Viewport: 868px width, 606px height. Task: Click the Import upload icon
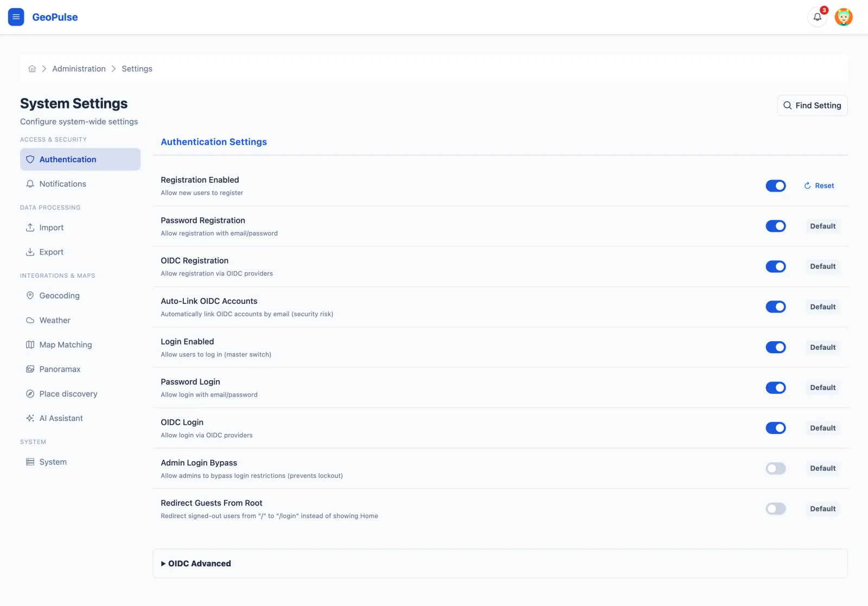[30, 228]
